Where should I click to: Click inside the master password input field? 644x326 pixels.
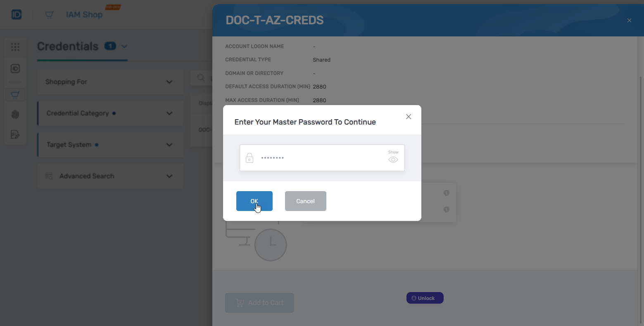318,158
